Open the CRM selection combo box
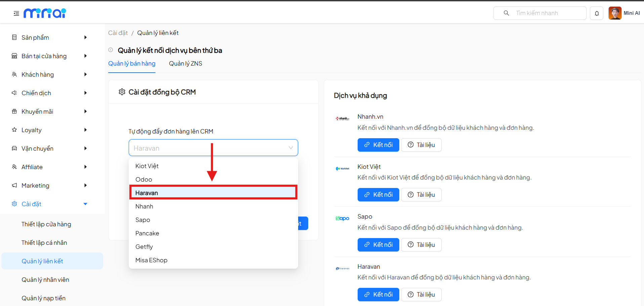Viewport: 644px width, 306px height. [x=213, y=148]
